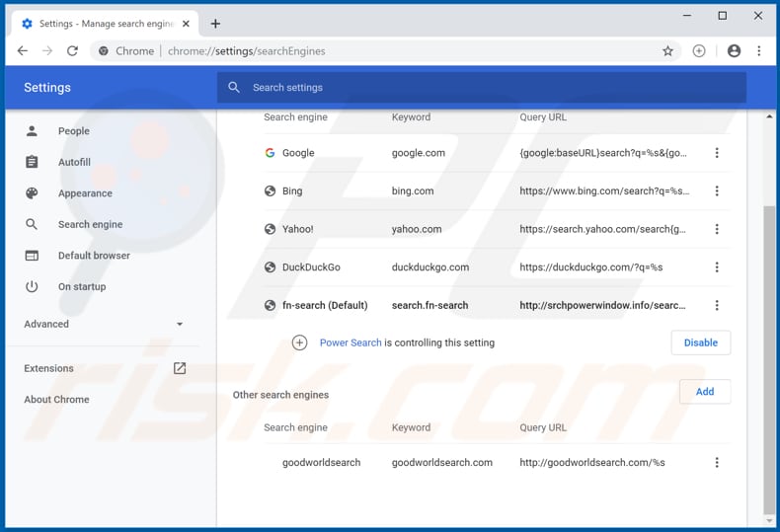Add a new search engine
780x532 pixels.
[704, 392]
